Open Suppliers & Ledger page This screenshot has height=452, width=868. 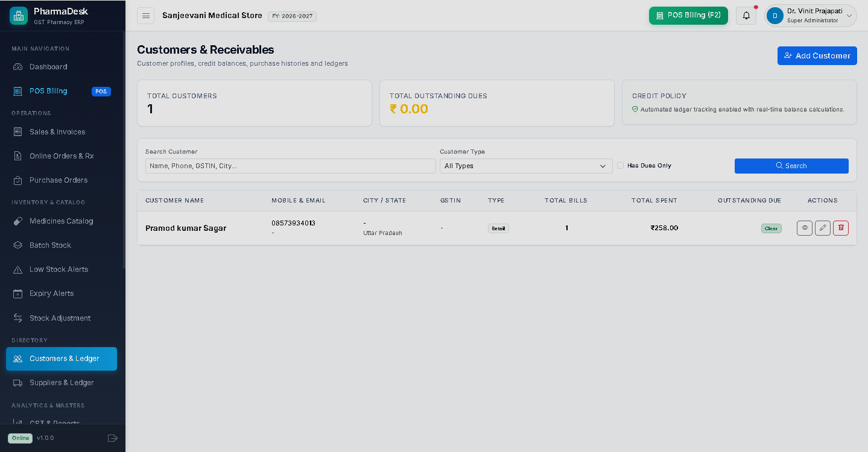[x=62, y=383]
